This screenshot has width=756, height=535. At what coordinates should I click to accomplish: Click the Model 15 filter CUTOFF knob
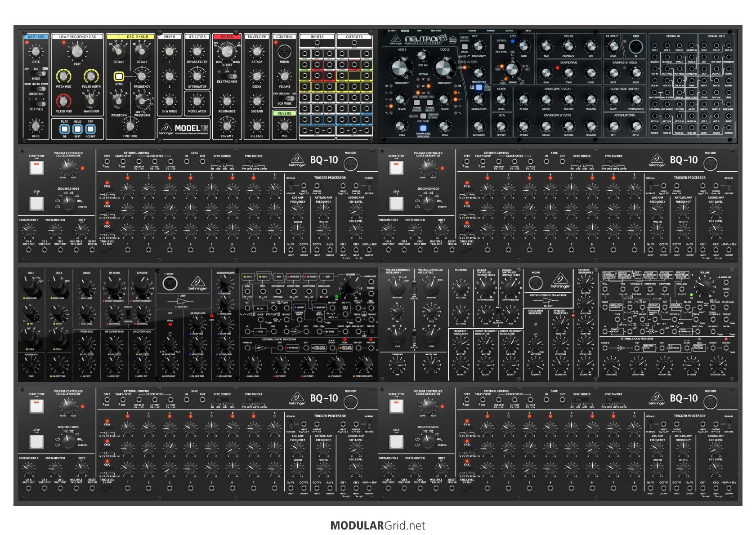(227, 52)
